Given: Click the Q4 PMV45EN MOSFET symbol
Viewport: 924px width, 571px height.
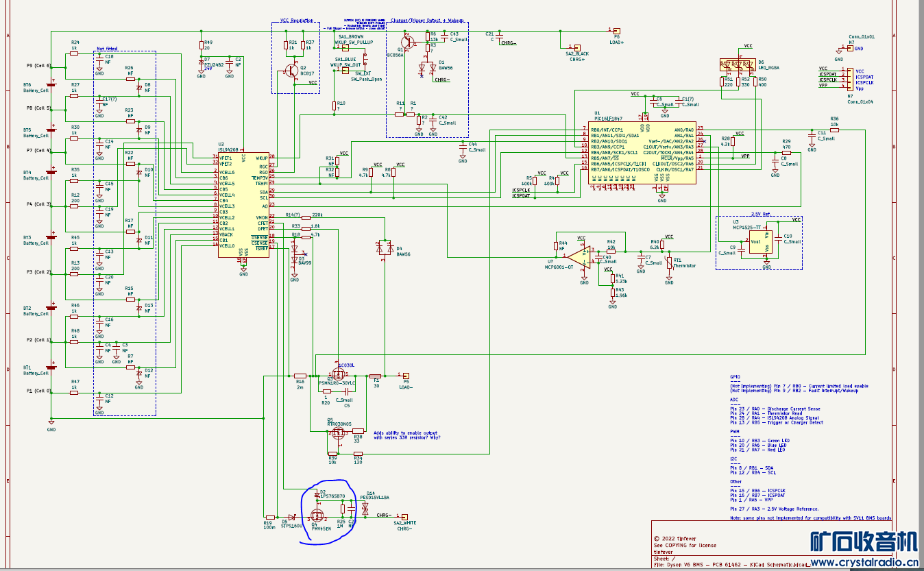Looking at the screenshot, I should pos(318,515).
